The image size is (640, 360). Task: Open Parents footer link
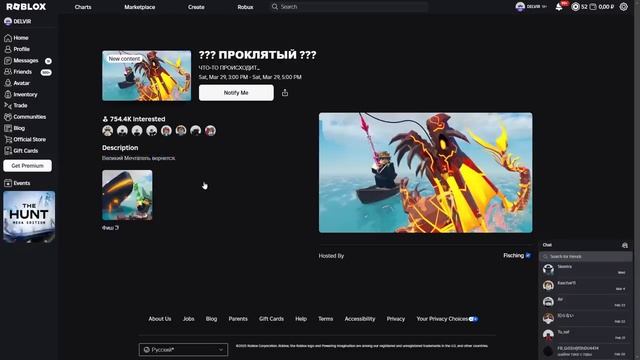238,319
